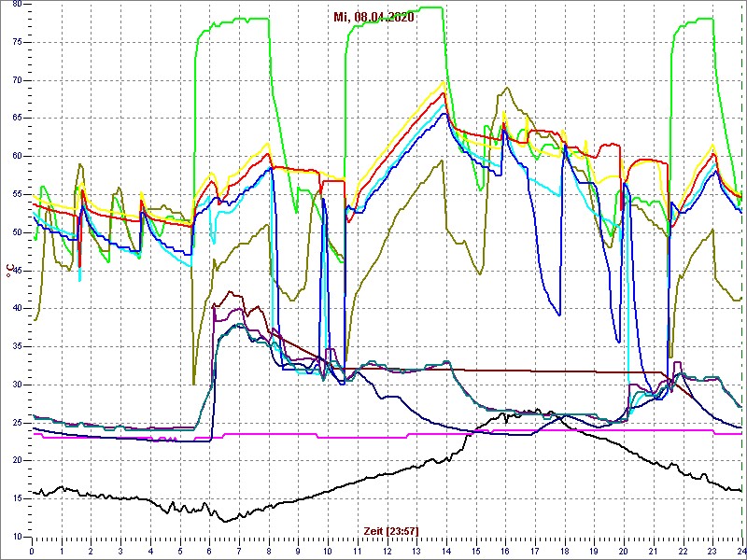Select hour 19 on the time axis
This screenshot has height=560, width=747.
point(594,551)
